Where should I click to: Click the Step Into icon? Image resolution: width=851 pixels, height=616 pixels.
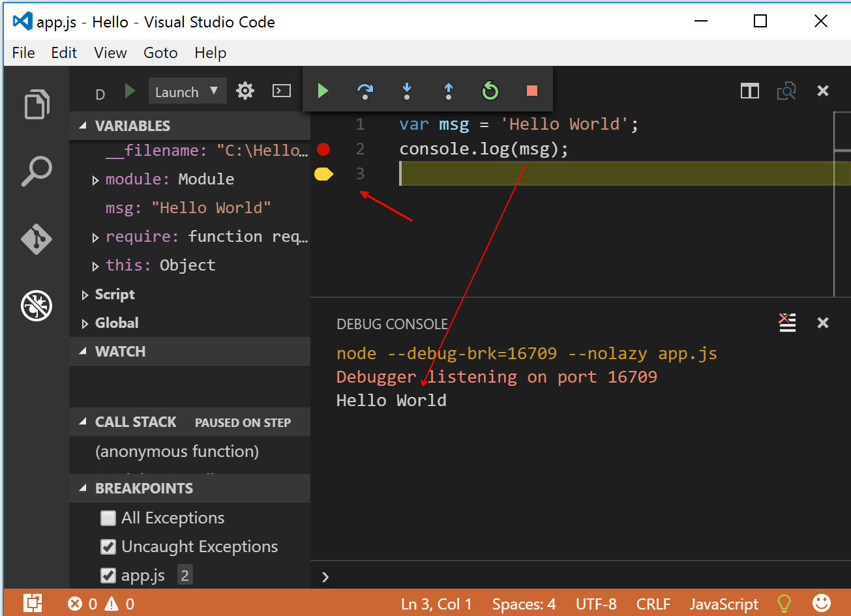[406, 91]
